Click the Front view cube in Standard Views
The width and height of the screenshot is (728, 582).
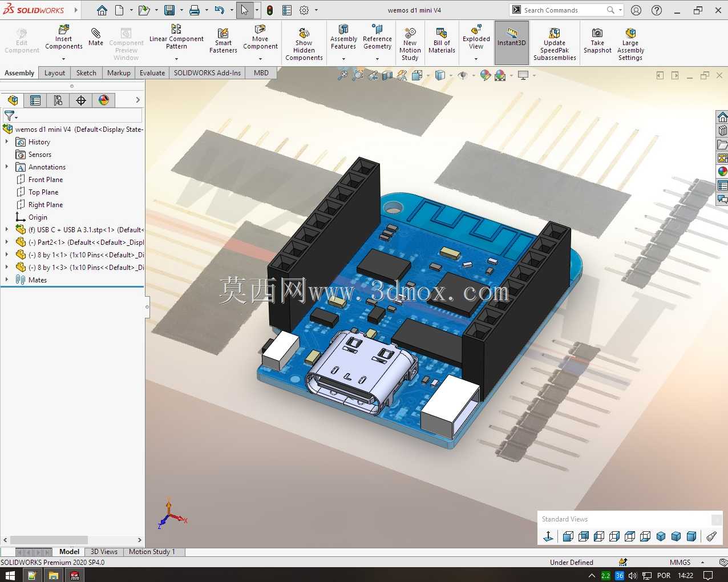click(x=568, y=536)
